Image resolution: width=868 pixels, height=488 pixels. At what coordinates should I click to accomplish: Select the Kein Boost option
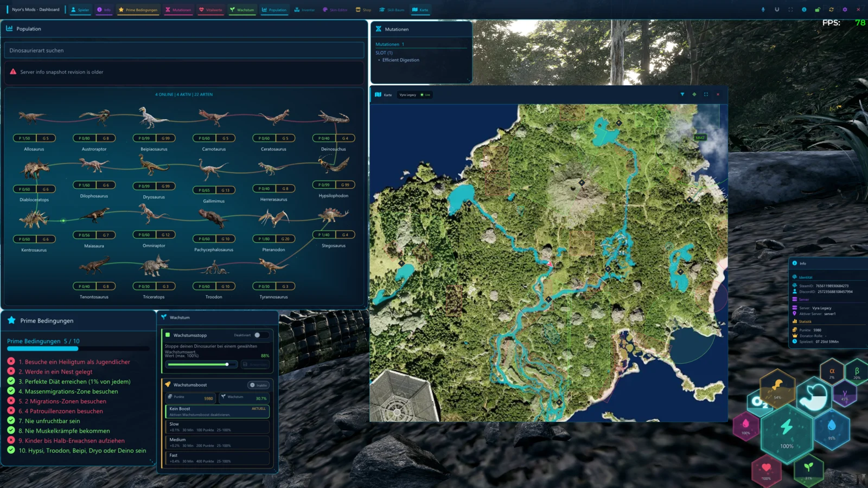coord(217,411)
